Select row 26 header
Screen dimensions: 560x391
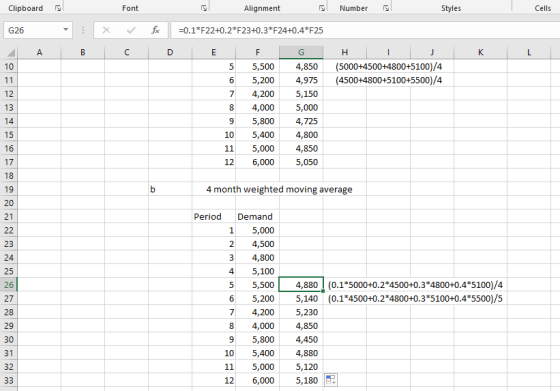pyautogui.click(x=9, y=285)
